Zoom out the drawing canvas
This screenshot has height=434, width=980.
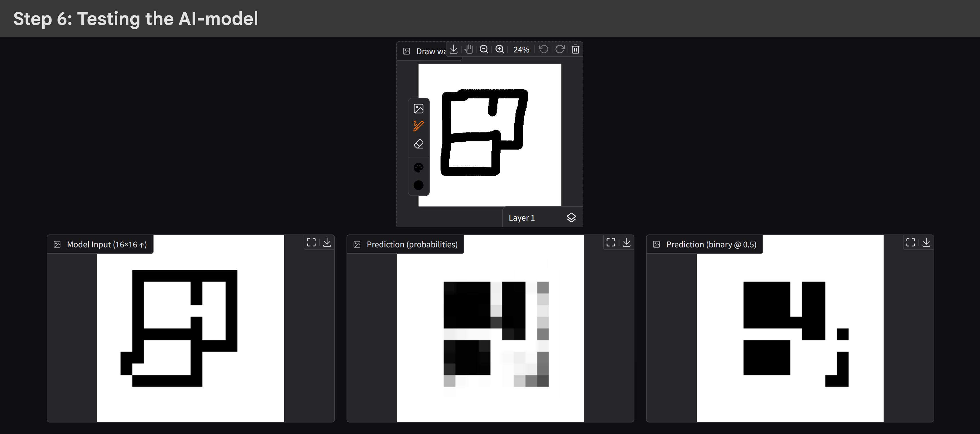click(x=484, y=49)
